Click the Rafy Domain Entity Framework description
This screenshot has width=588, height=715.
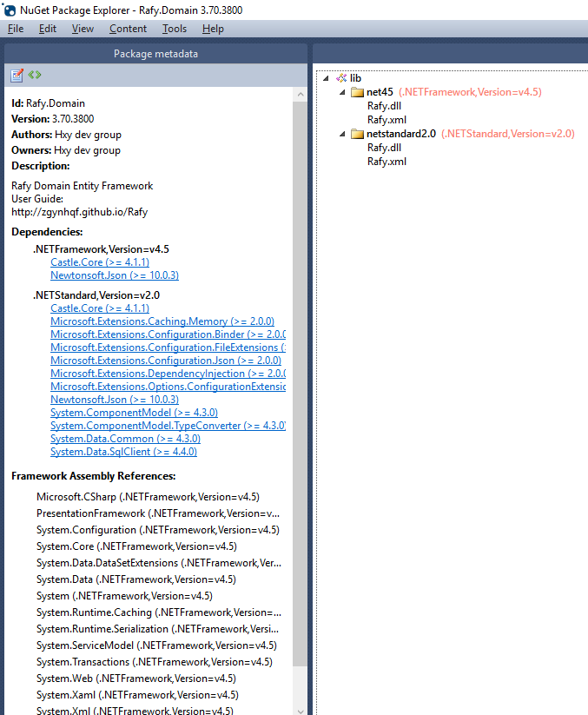[82, 186]
